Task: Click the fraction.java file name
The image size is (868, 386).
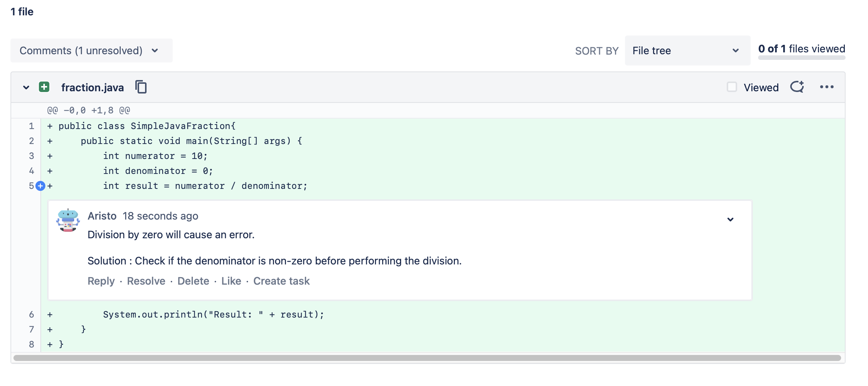Action: click(92, 88)
